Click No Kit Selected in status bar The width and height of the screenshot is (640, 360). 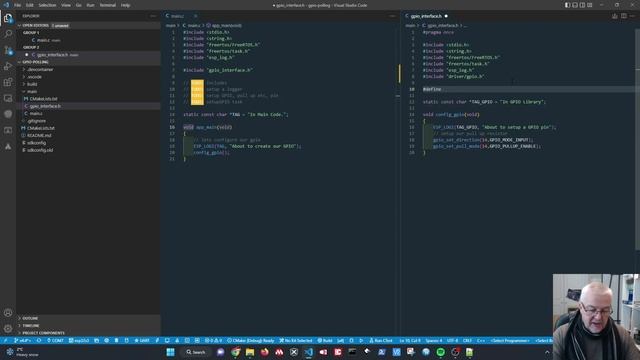296,340
